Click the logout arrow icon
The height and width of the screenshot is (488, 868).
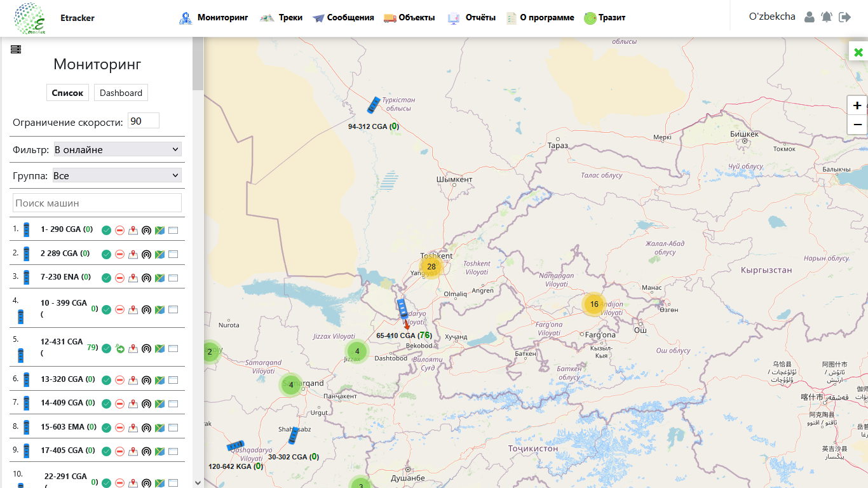click(x=844, y=17)
